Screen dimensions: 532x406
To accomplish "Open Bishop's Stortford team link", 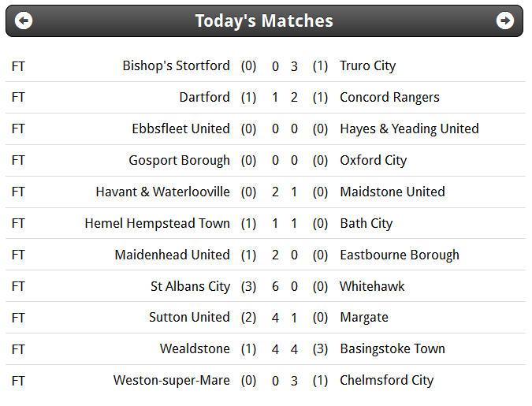I will coord(176,66).
